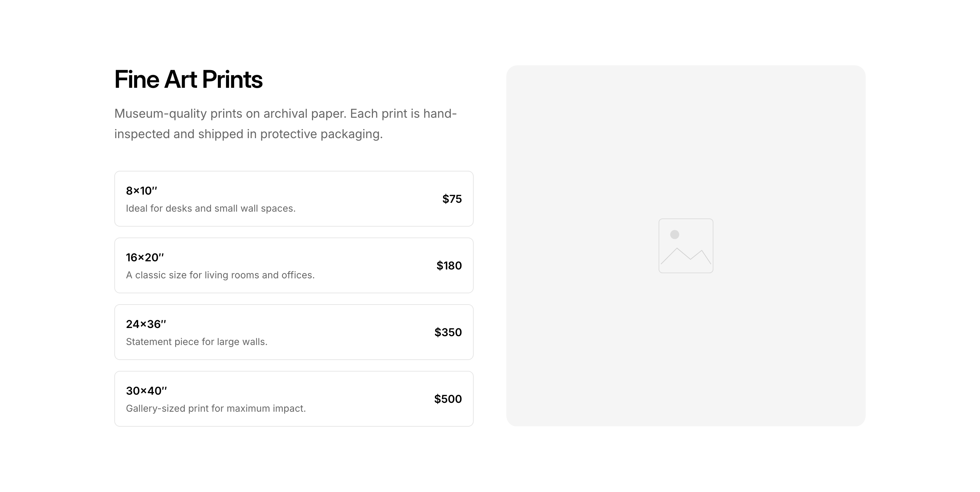Click "Statement piece for large walls" description
This screenshot has height=492, width=980.
pyautogui.click(x=196, y=342)
